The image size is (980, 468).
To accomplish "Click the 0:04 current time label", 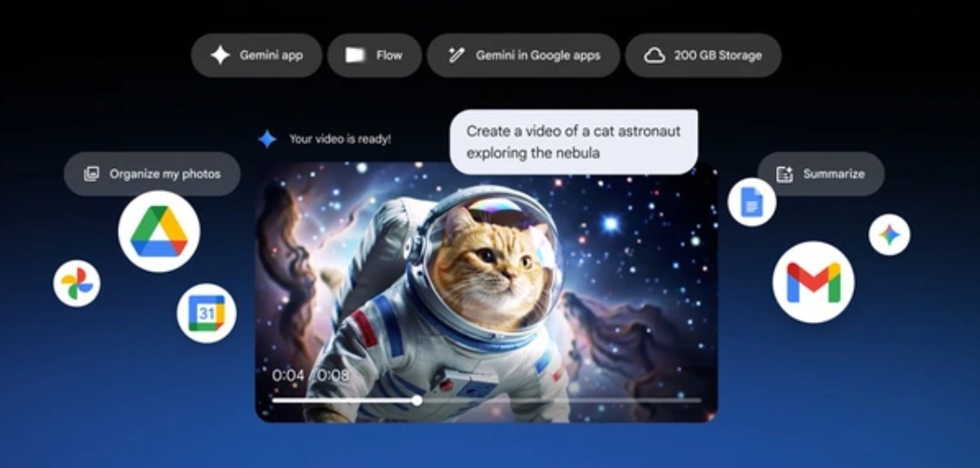I will pos(288,375).
